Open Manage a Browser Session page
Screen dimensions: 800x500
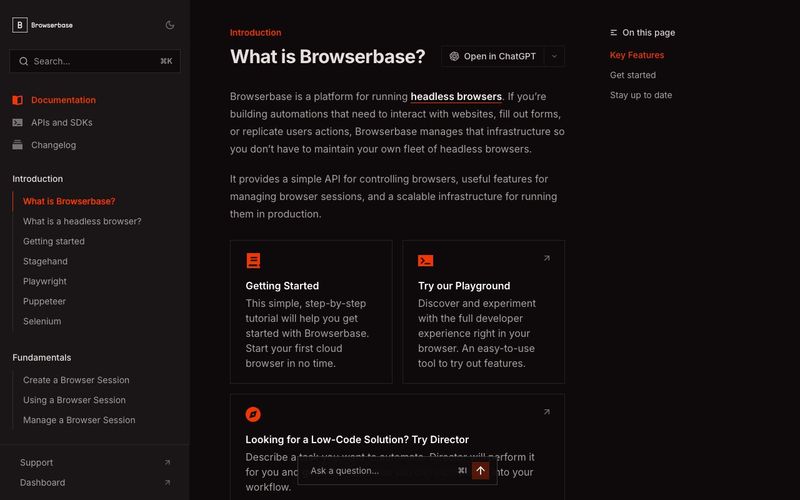tap(79, 420)
